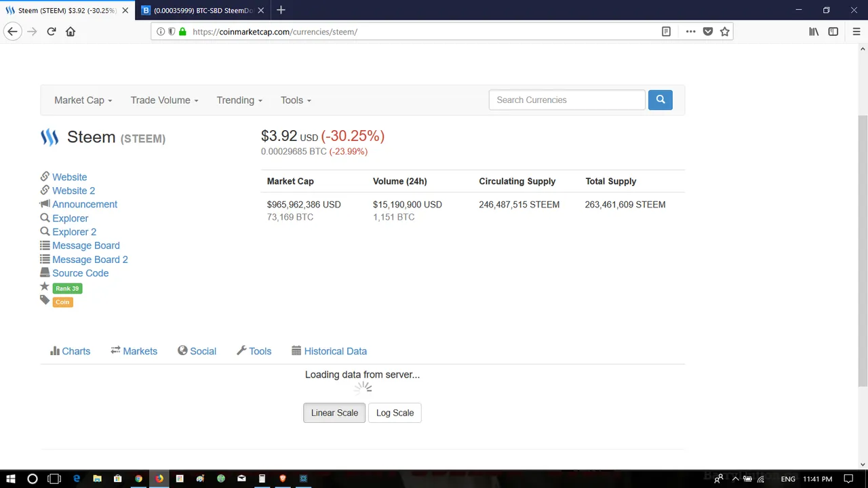Open the Social tab
The height and width of the screenshot is (488, 868).
[x=197, y=351]
